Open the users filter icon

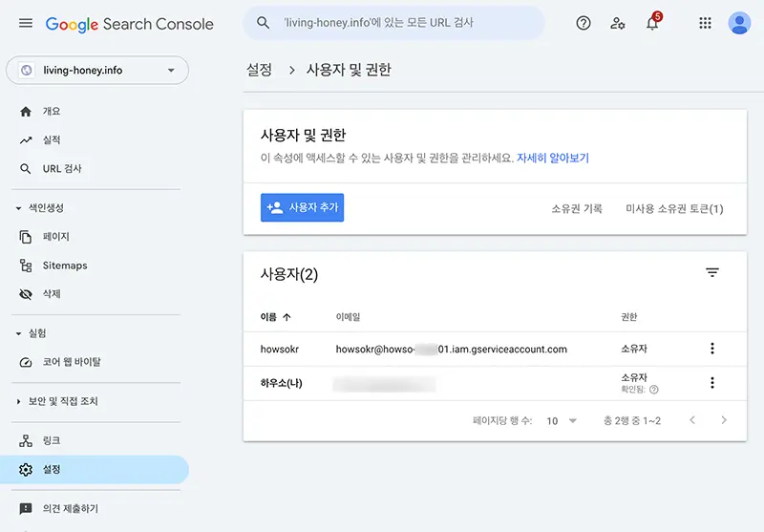tap(711, 273)
